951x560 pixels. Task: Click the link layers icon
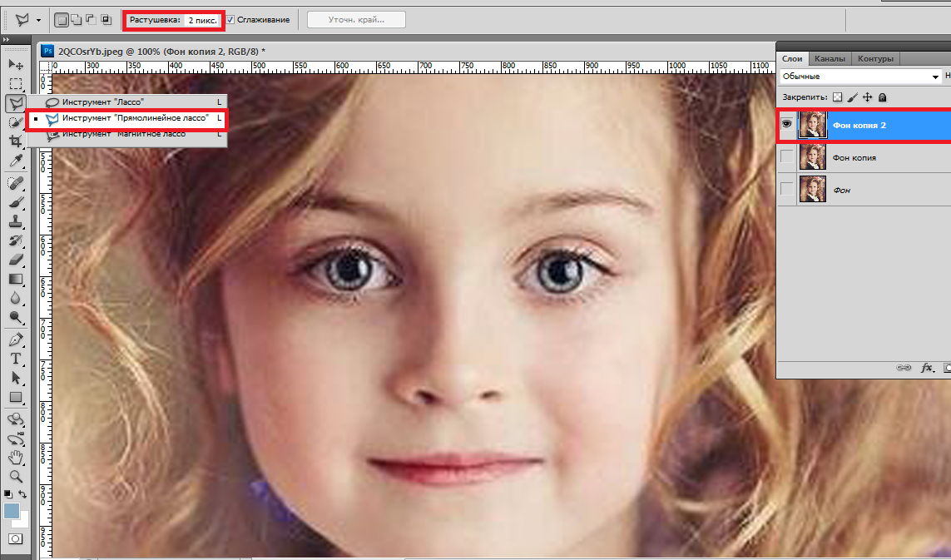[904, 368]
